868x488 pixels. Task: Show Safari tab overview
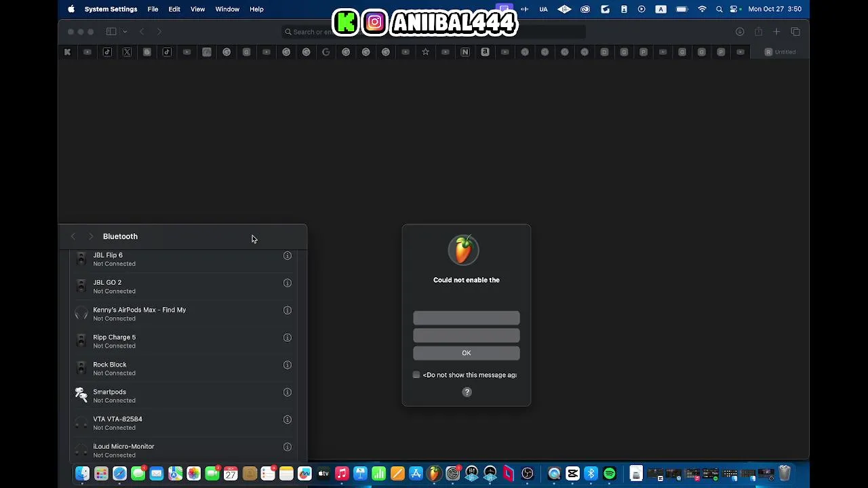tap(795, 32)
